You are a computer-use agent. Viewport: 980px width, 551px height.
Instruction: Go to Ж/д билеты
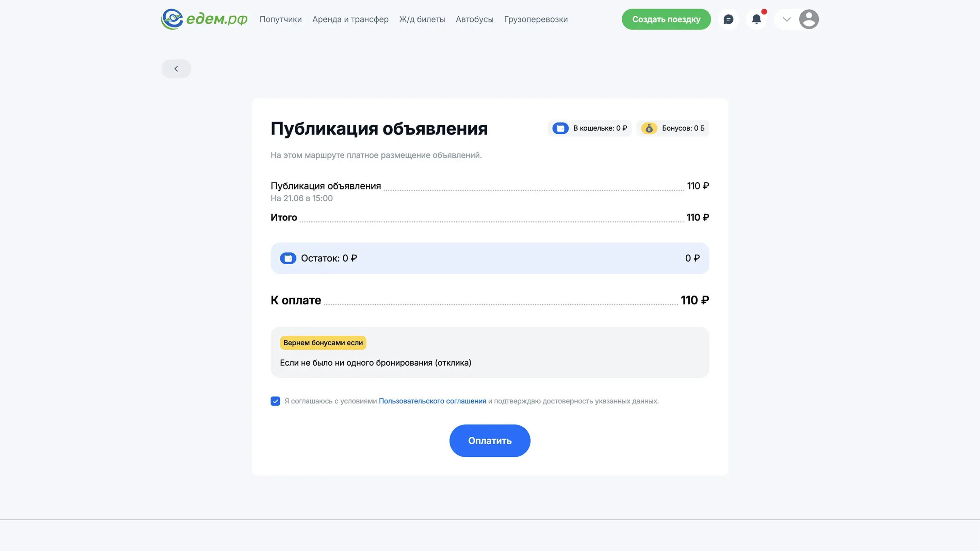[x=422, y=19]
